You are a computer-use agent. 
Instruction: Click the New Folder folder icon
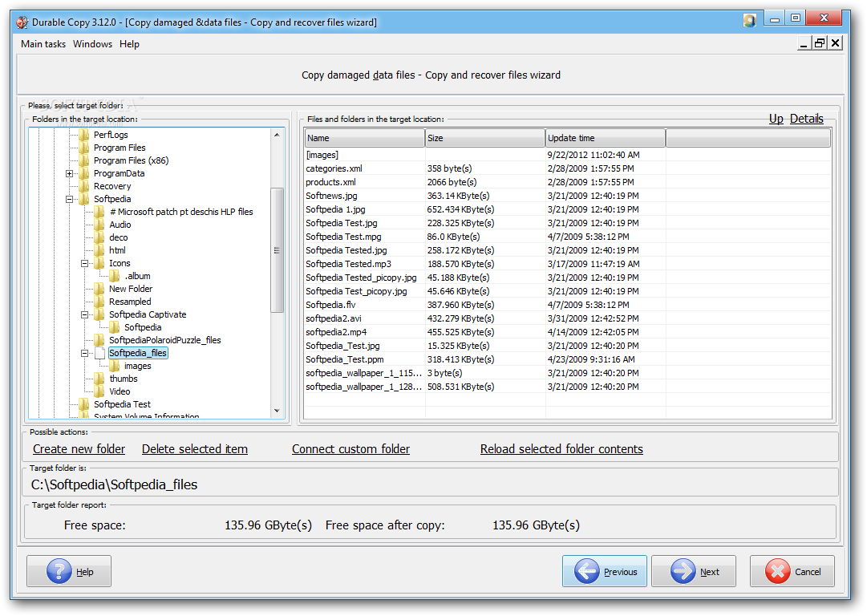click(99, 289)
